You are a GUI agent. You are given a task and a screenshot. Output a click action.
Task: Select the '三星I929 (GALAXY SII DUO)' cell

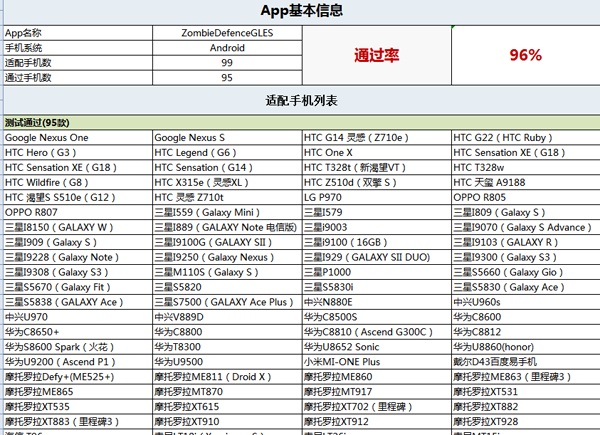click(377, 257)
